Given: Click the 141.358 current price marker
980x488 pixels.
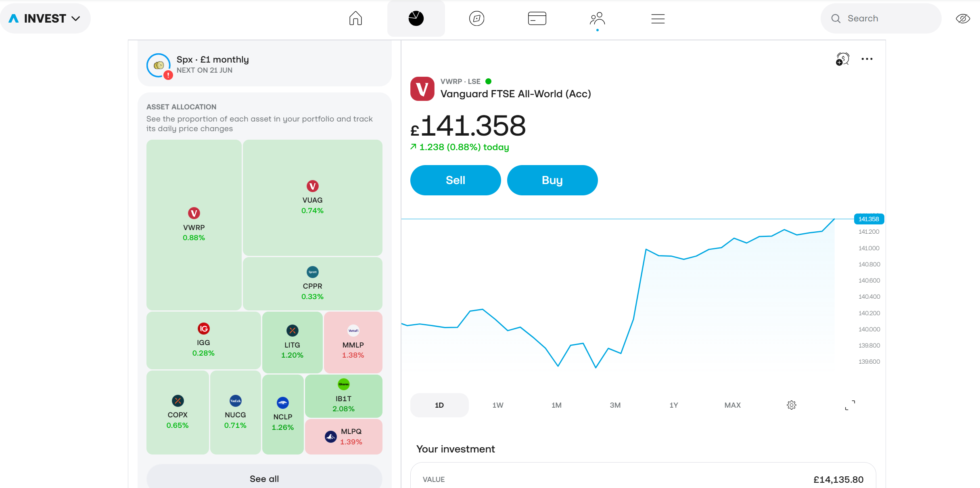Looking at the screenshot, I should (x=869, y=219).
